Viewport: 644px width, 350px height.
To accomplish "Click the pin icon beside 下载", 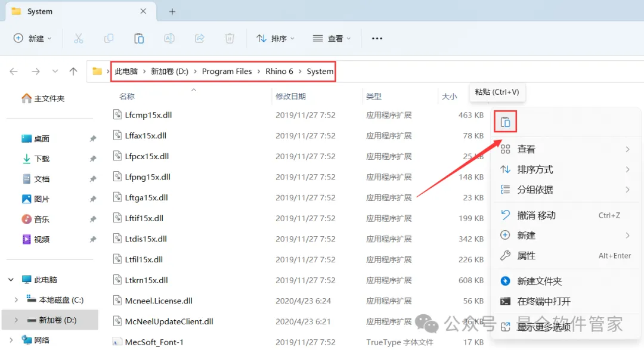I will point(93,159).
